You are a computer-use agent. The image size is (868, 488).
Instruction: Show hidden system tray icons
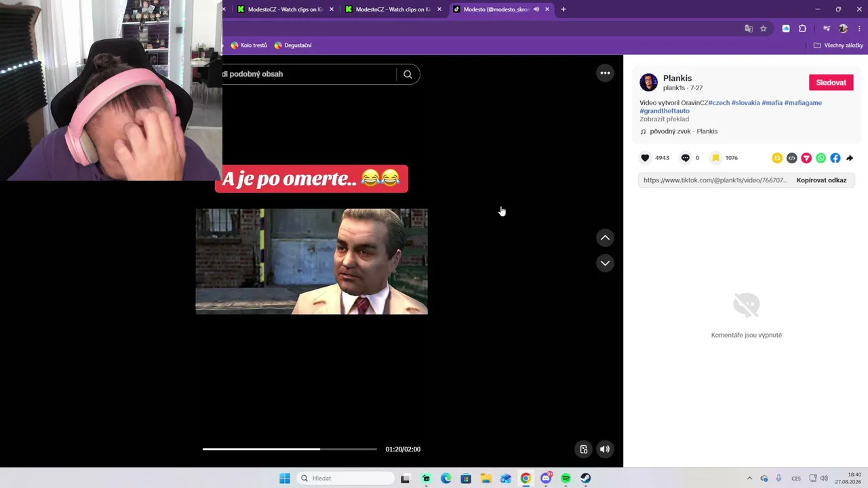tap(749, 479)
